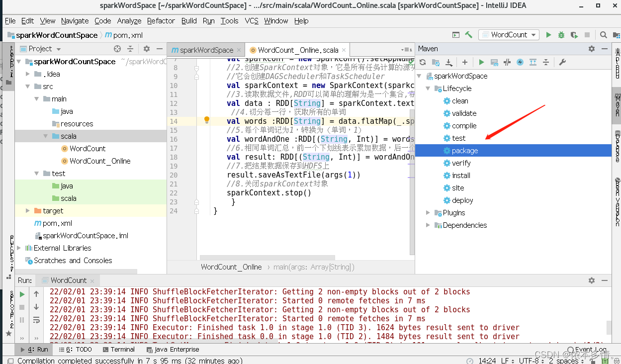Screen dimensions: 621x364
Task: Rerun WordCount in the Run panel
Action: coord(22,294)
